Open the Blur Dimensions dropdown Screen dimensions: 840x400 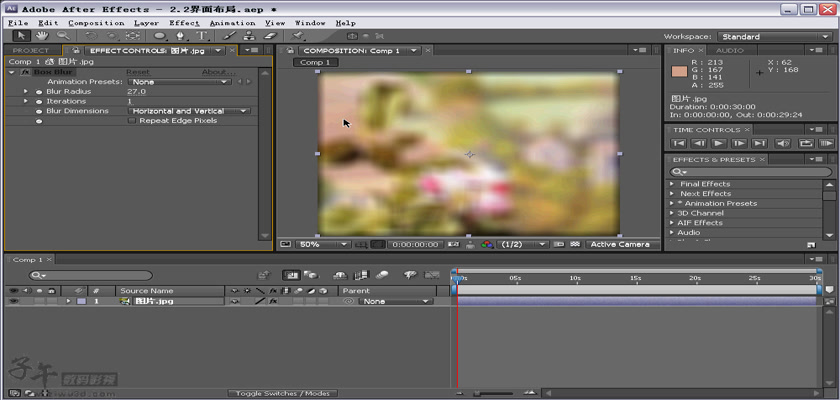point(189,111)
